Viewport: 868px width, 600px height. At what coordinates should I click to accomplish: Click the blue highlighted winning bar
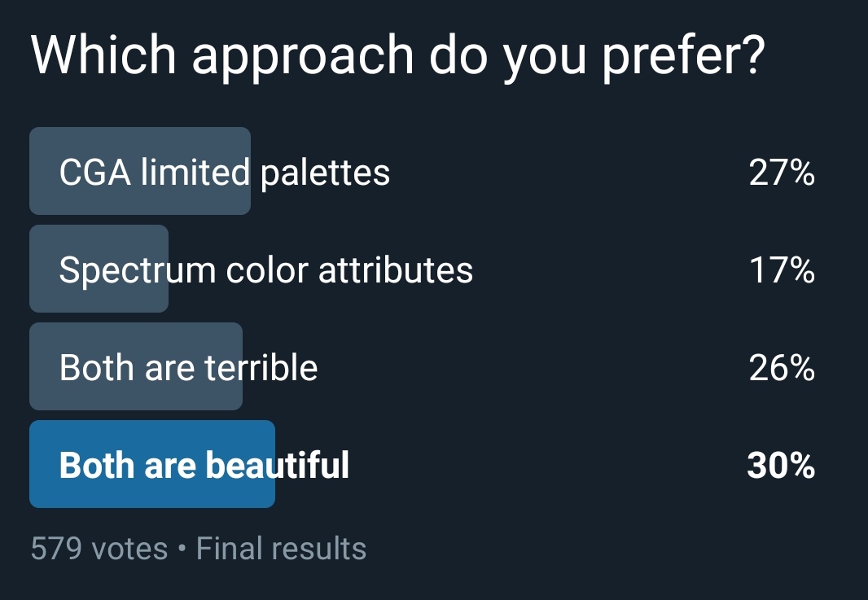tap(152, 464)
